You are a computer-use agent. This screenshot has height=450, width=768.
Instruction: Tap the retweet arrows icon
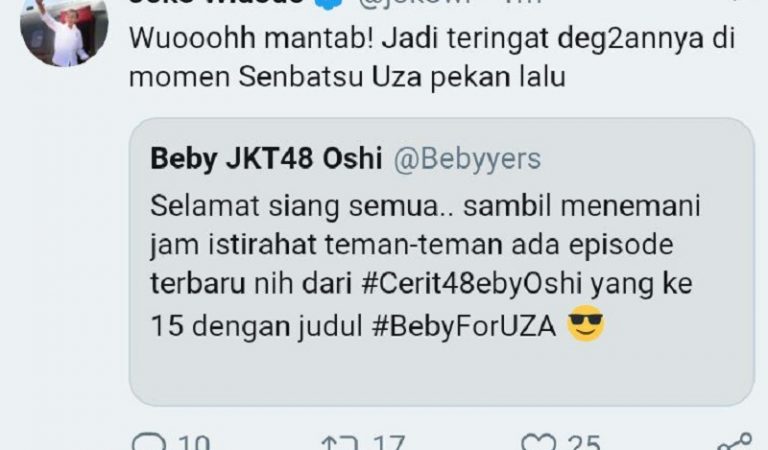(x=339, y=443)
